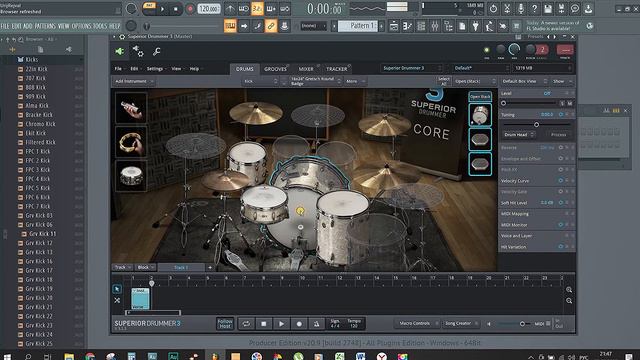This screenshot has height=360, width=640.
Task: Click the green speaker icon in plugin
Action: click(x=120, y=51)
